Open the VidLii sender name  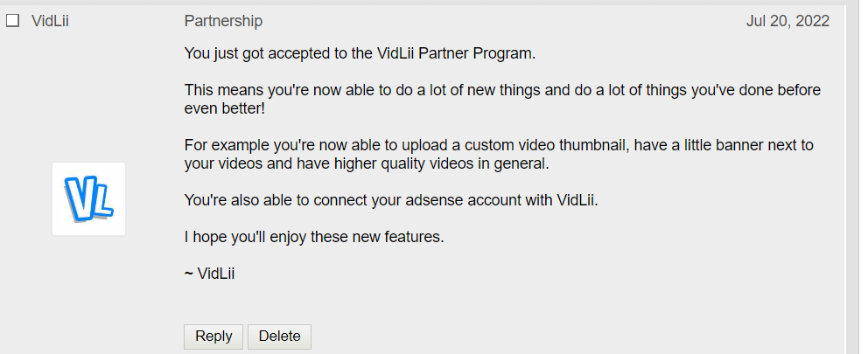tap(50, 21)
